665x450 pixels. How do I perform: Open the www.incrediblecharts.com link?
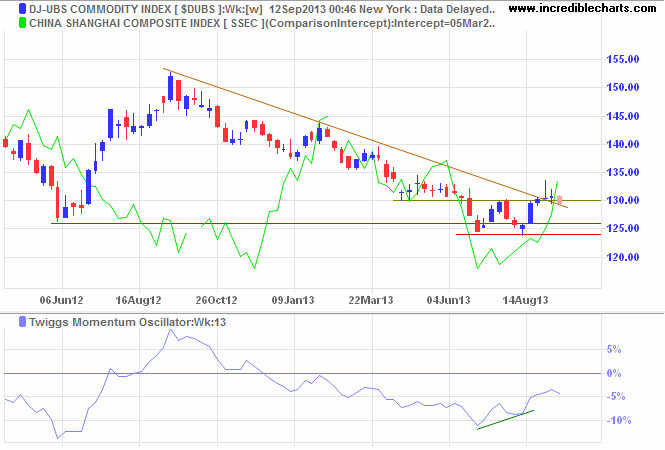pos(582,8)
